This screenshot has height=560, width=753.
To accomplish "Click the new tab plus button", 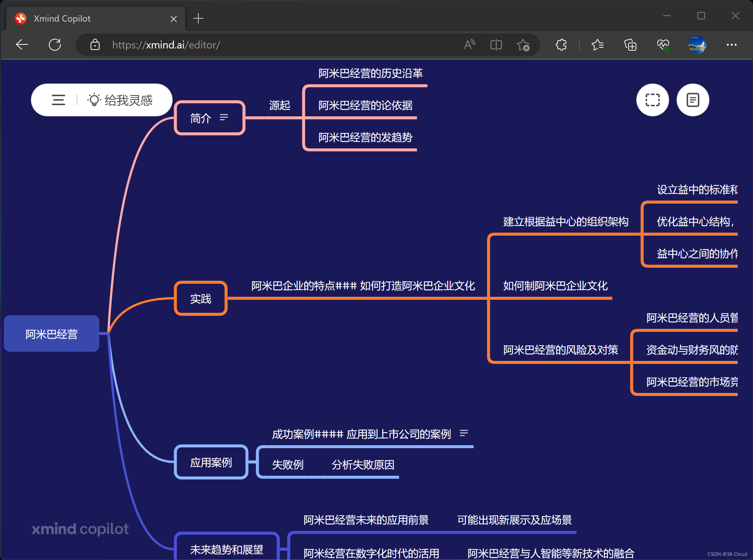I will click(198, 18).
